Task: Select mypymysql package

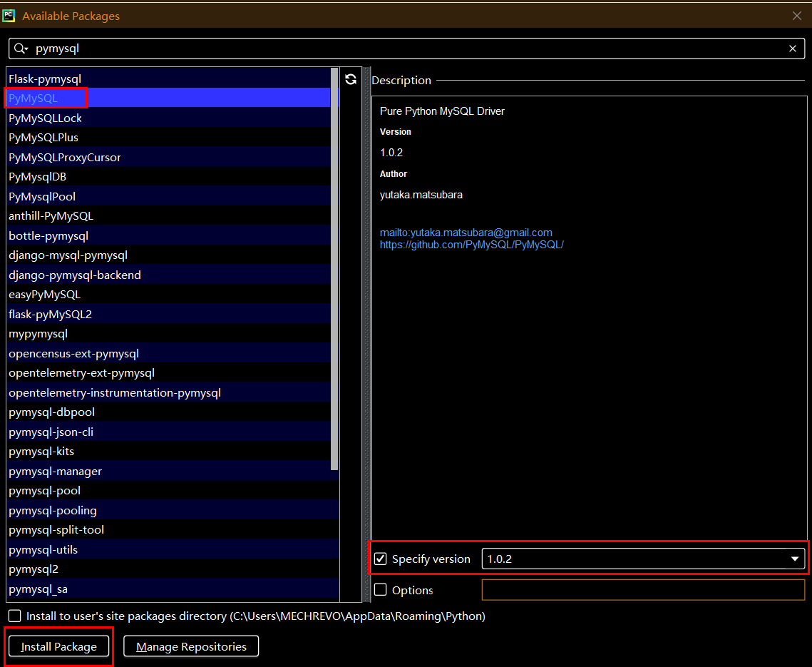Action: (x=168, y=334)
